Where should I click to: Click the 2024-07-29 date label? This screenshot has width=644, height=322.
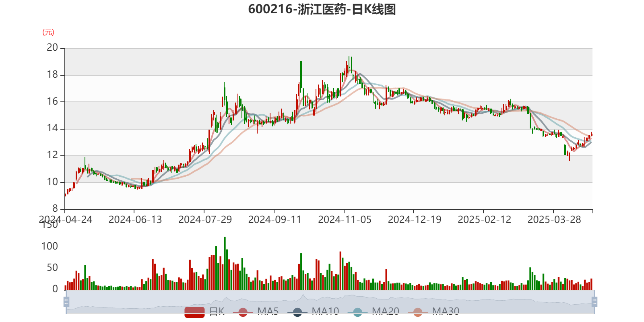click(x=205, y=220)
